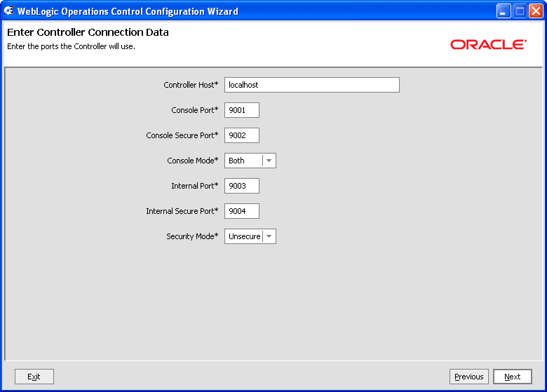Click the 'Internal Secure Port*' label
The width and height of the screenshot is (547, 392).
[182, 211]
